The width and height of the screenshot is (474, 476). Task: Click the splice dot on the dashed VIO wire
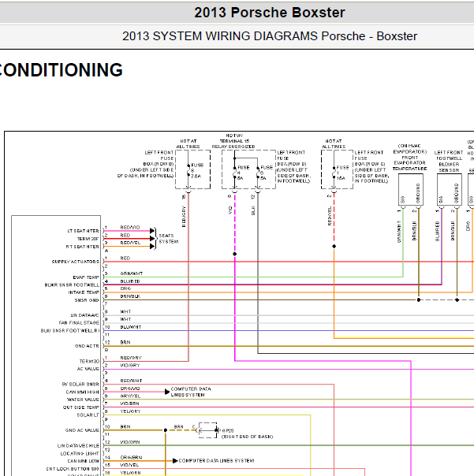234,254
